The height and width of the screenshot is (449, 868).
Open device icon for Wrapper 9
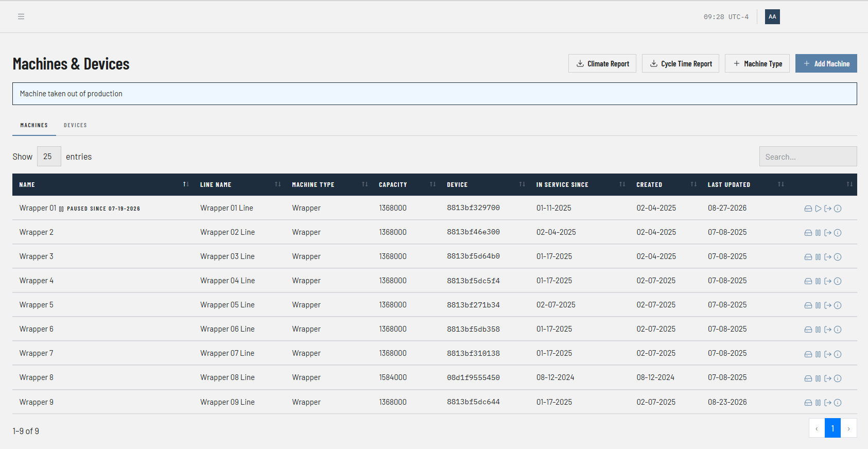808,403
